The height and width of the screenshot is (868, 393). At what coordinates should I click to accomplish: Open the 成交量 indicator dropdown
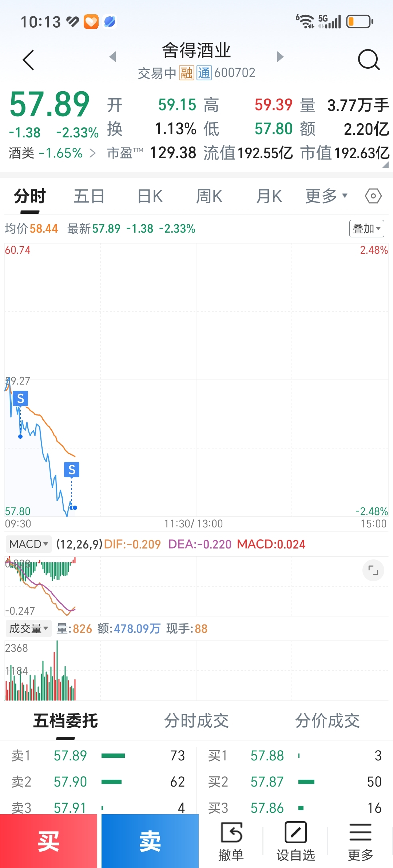click(28, 628)
